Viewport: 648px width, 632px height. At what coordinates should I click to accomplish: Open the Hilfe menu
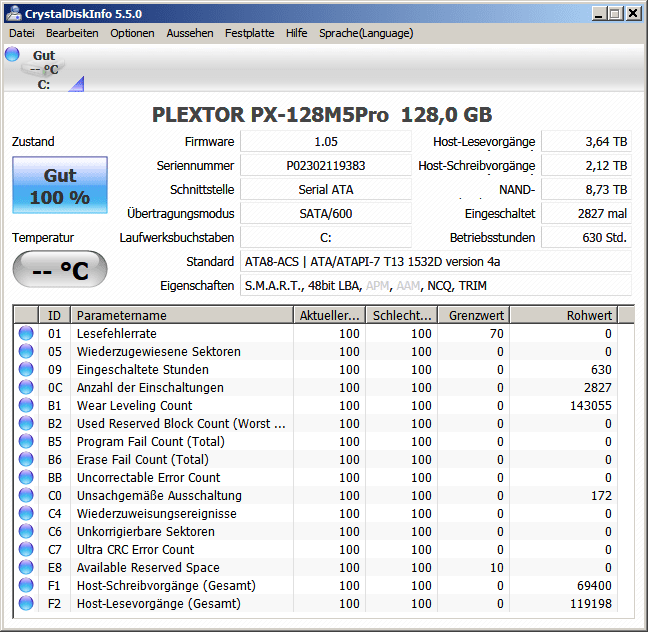coord(296,33)
